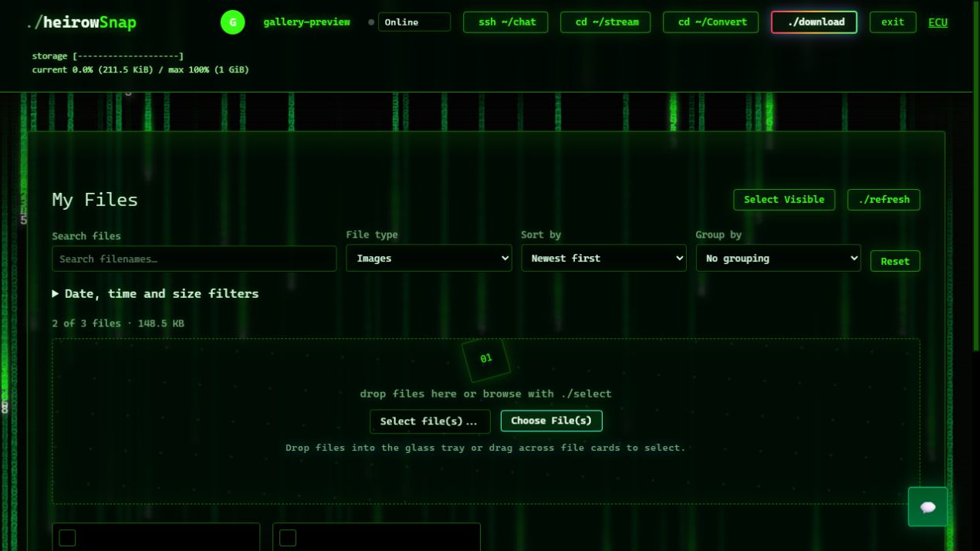Focus the Search filenames input field
The image size is (980, 551).
194,259
